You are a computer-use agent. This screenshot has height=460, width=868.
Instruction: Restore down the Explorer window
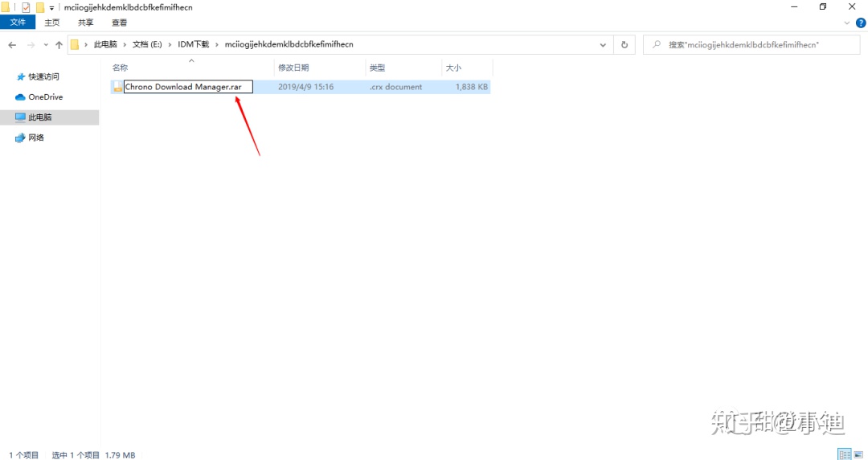click(823, 7)
